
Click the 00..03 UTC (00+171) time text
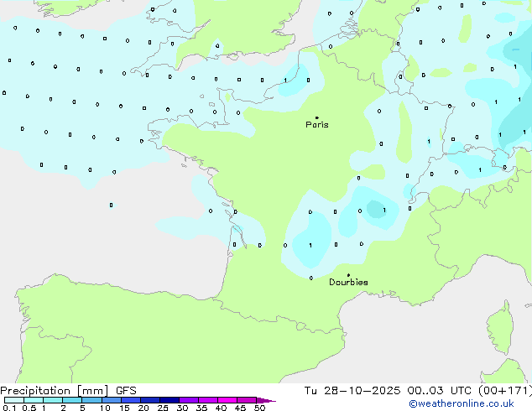coord(470,391)
